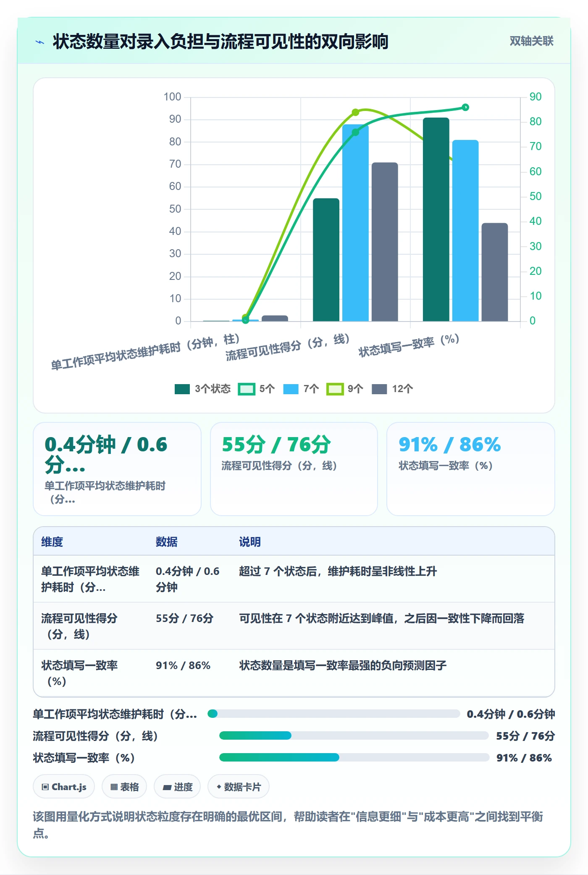Image resolution: width=588 pixels, height=875 pixels.
Task: Toggle the 3个状态 legend item
Action: click(202, 389)
